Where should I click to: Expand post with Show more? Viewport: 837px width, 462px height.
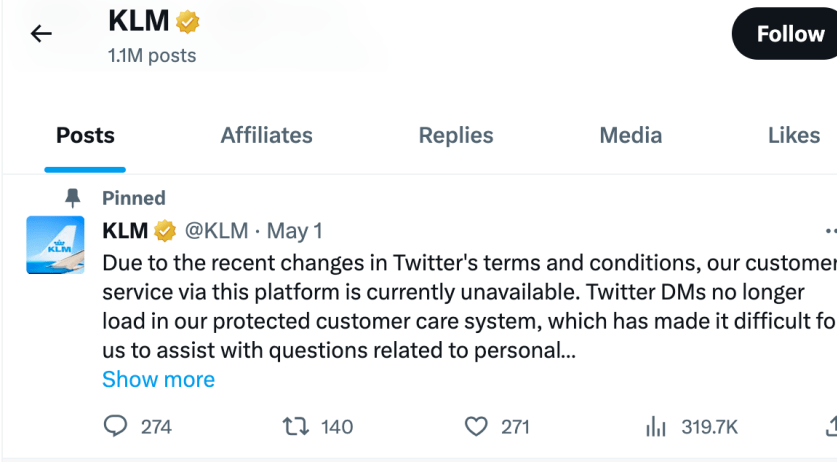tap(158, 380)
